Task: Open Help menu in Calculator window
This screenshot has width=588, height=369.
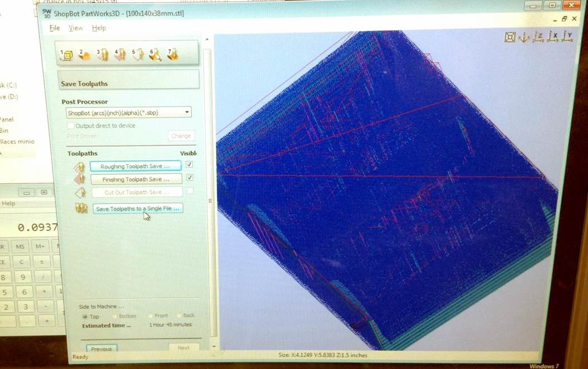Action: pyautogui.click(x=8, y=203)
